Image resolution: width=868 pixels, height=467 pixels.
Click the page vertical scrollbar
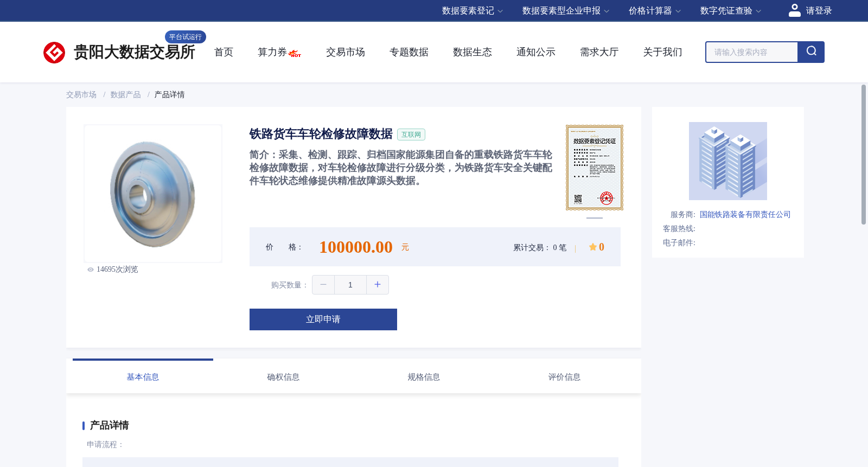864,155
